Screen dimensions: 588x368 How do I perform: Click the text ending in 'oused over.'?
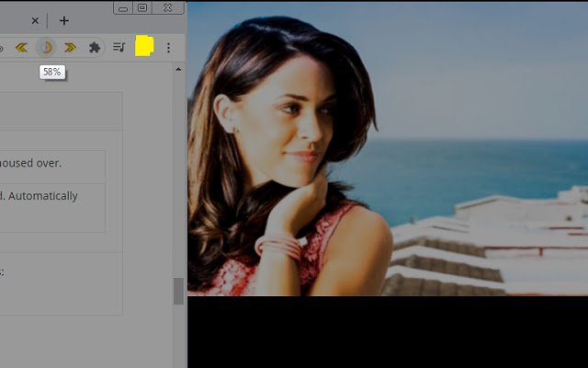(30, 163)
